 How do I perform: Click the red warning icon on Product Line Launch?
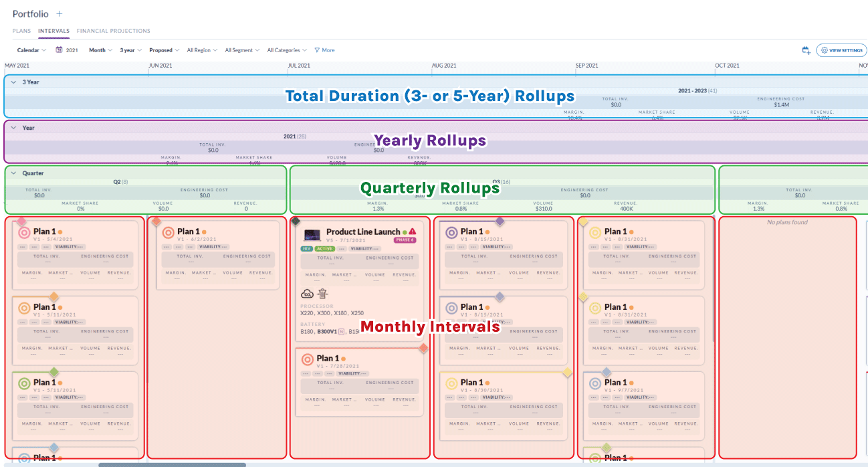tap(413, 231)
